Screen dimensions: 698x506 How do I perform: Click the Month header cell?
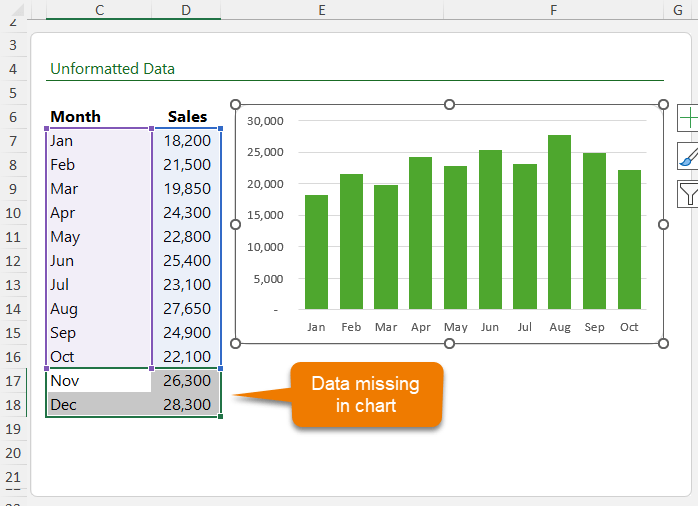[99, 117]
